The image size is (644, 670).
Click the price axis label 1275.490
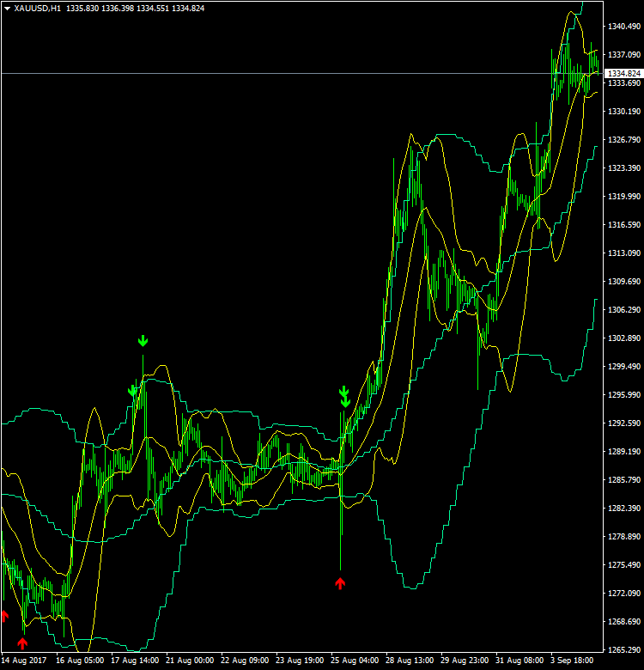click(624, 565)
